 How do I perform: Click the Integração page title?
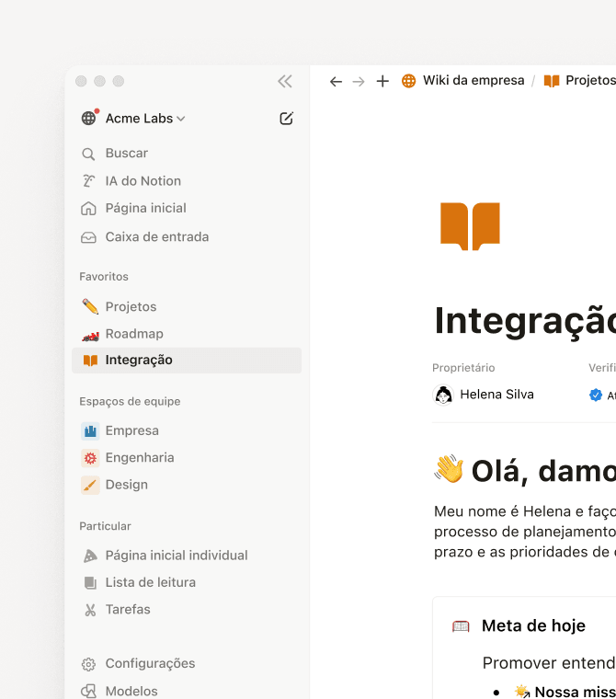(x=525, y=322)
